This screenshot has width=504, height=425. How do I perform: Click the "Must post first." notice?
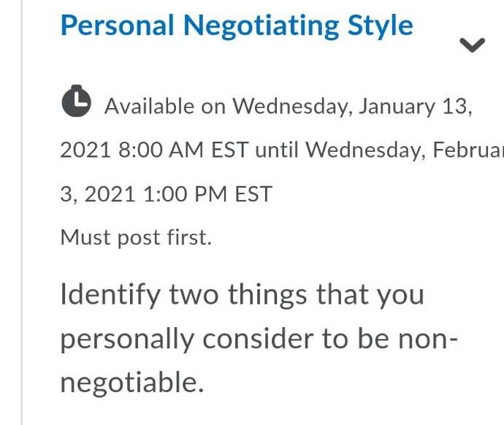pos(136,237)
